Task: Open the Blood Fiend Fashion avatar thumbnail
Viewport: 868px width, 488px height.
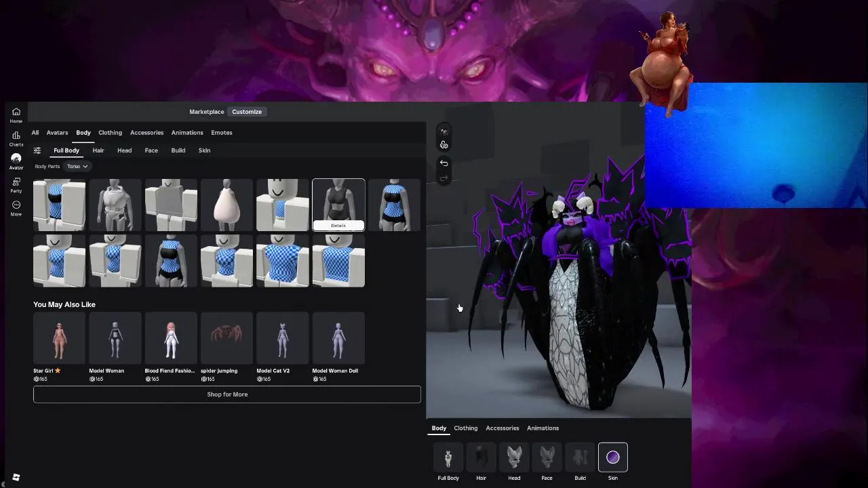Action: point(171,338)
